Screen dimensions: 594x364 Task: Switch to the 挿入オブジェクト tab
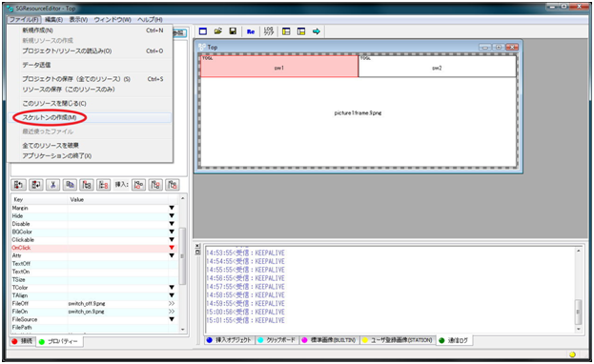(x=230, y=340)
